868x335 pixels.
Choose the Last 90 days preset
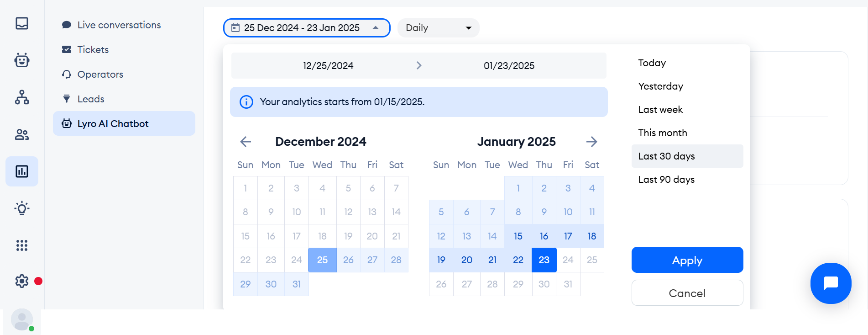666,180
